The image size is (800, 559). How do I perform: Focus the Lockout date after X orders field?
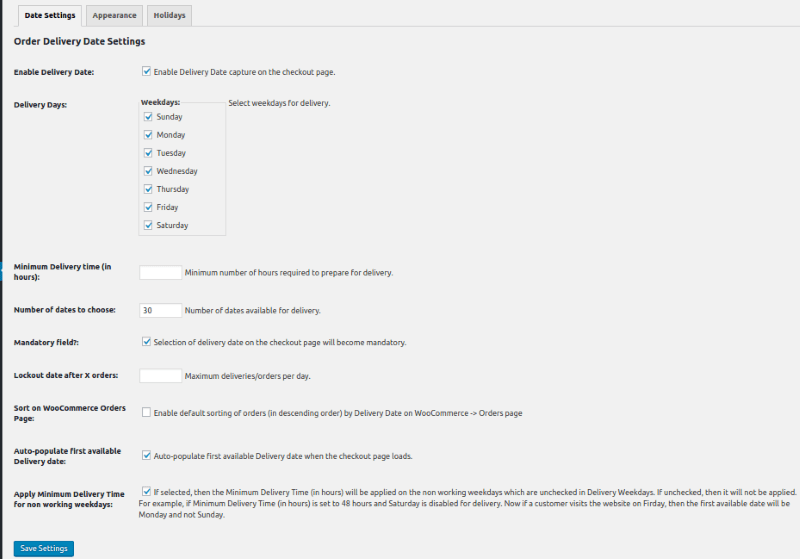coord(160,376)
